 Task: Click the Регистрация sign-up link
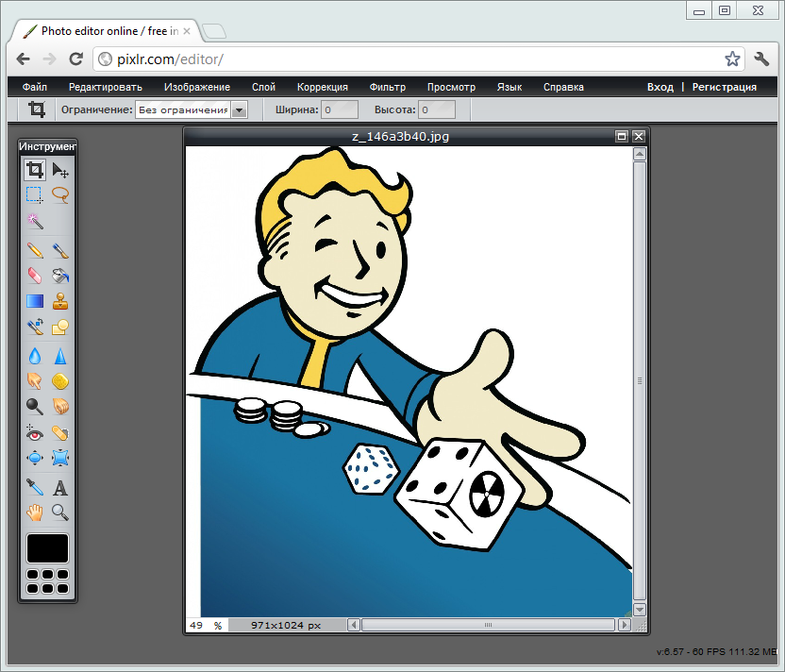(724, 87)
